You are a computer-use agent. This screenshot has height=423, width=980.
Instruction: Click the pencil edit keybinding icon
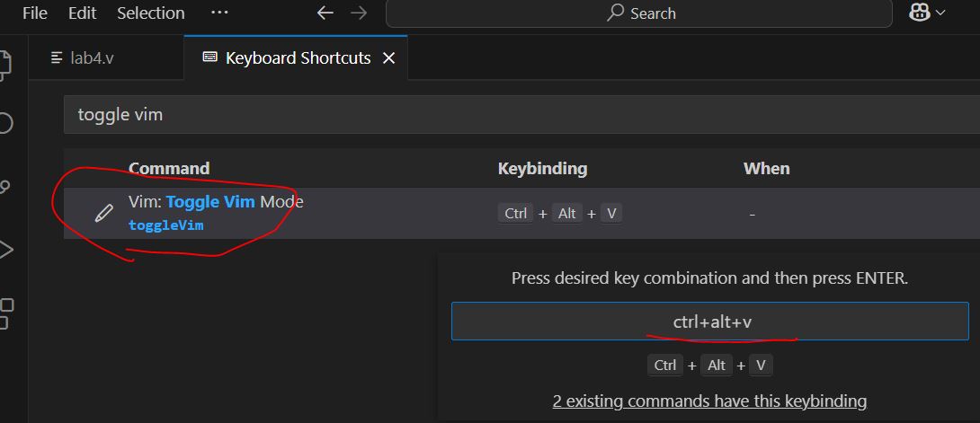tap(104, 213)
